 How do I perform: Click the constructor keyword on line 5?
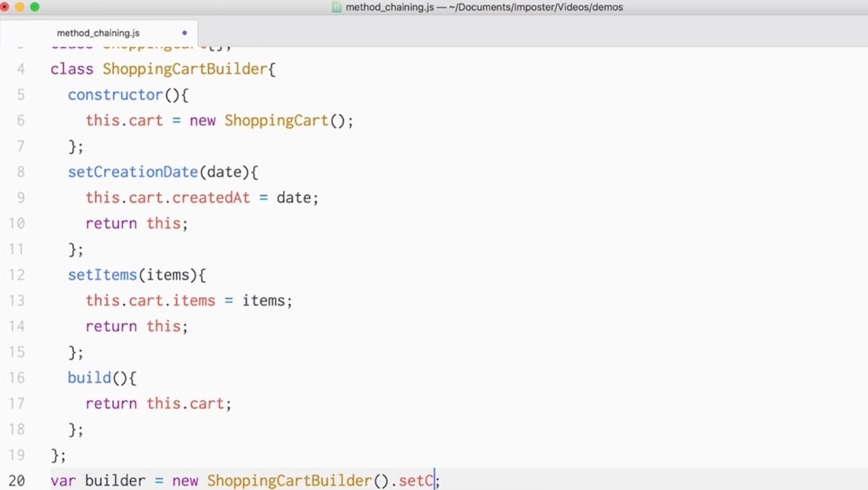115,94
